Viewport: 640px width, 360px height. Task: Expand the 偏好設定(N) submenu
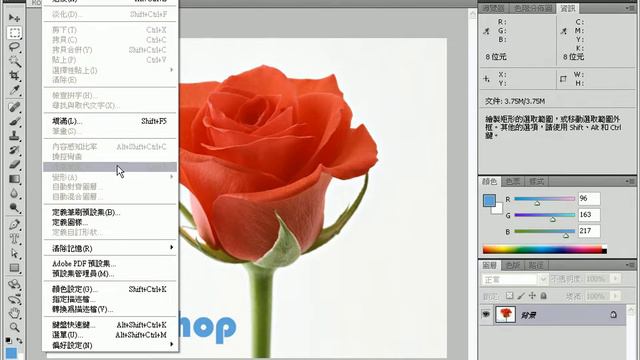110,345
